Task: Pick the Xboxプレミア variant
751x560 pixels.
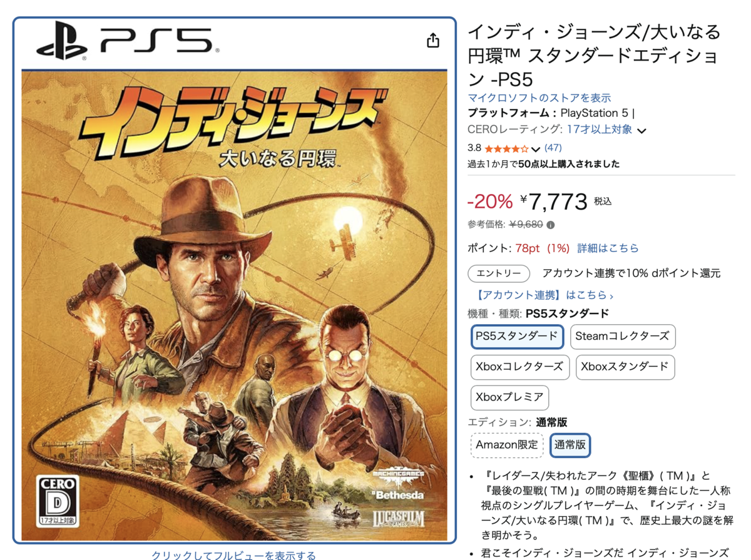Action: (509, 398)
